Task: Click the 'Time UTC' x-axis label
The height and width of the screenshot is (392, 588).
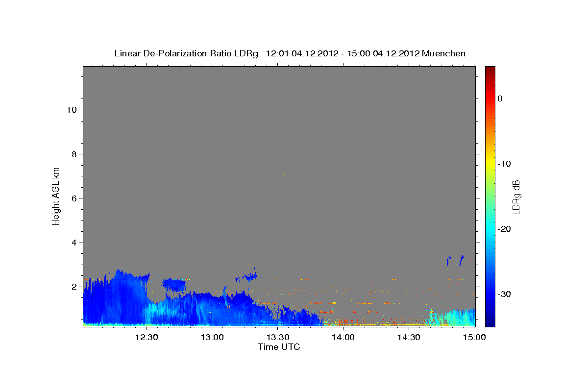Action: (x=279, y=347)
